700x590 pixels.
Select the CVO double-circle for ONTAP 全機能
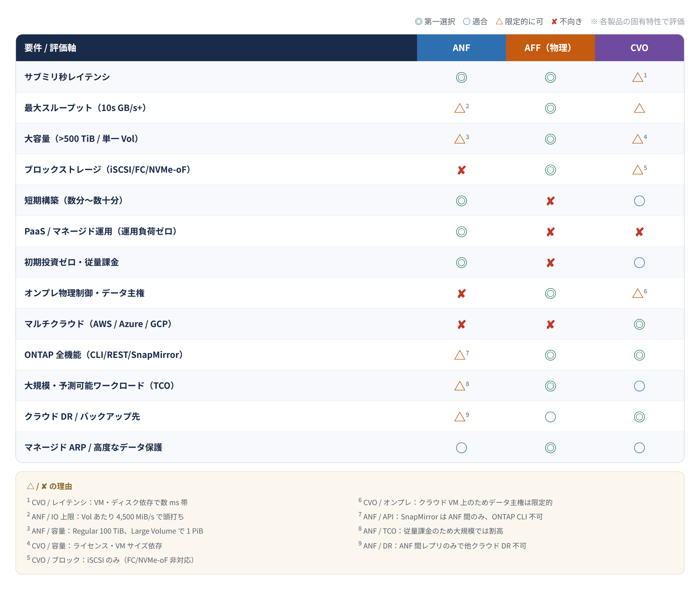(639, 355)
